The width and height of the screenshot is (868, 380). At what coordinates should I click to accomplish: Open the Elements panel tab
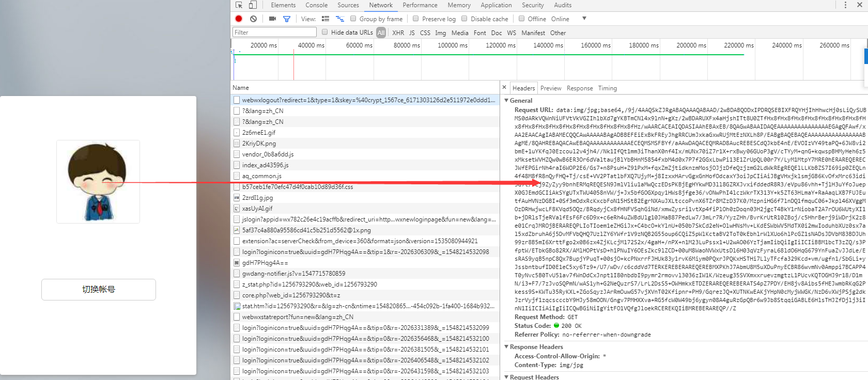pyautogui.click(x=283, y=5)
